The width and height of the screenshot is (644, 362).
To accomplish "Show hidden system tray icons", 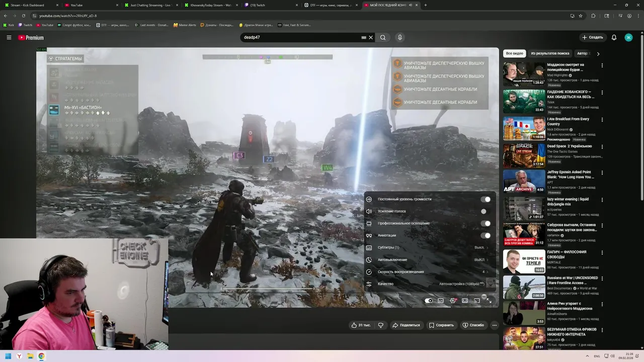I will click(587, 356).
